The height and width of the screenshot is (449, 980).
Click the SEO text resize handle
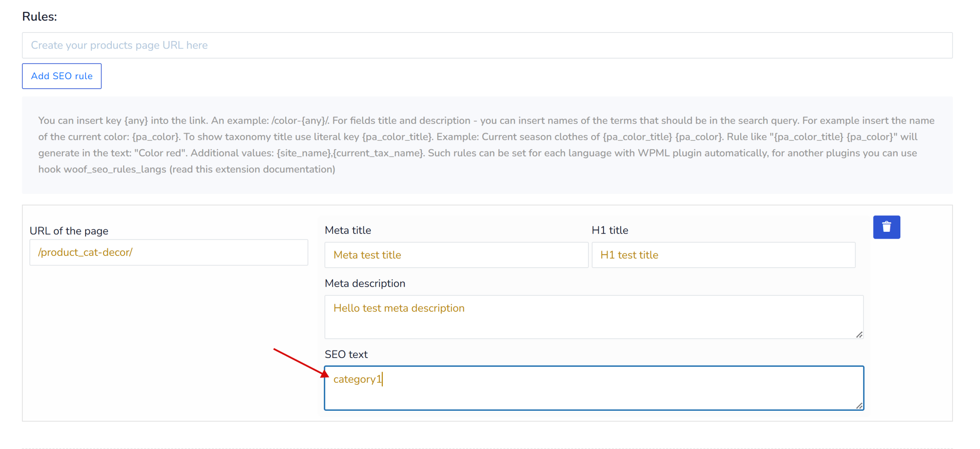click(859, 406)
